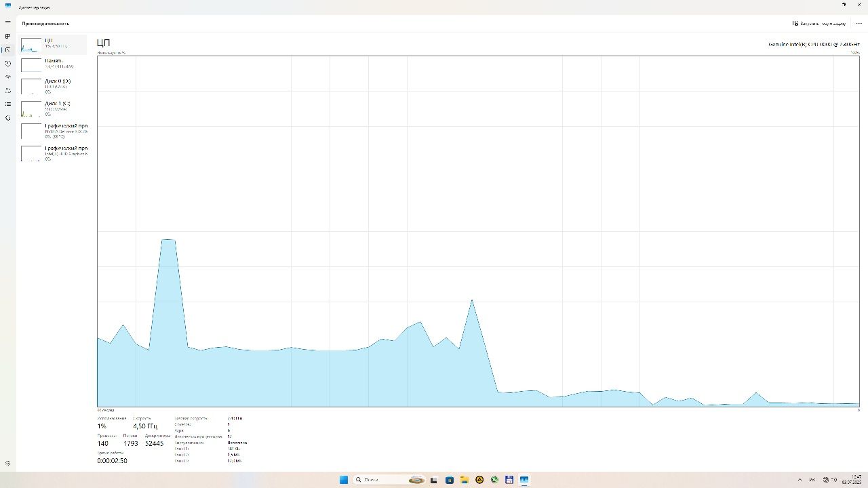The image size is (868, 488).
Task: Close the Task Manager window
Action: tap(860, 5)
